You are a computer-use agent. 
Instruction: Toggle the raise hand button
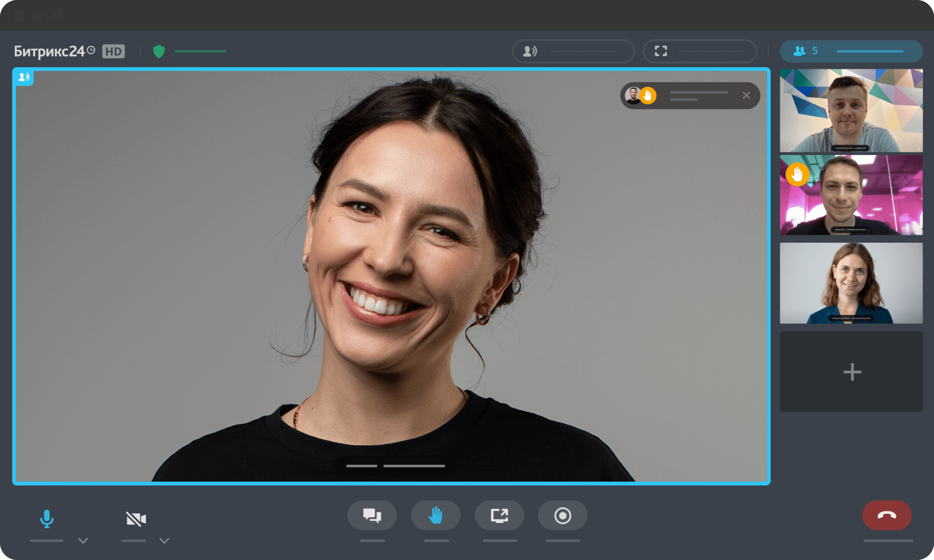pyautogui.click(x=435, y=515)
